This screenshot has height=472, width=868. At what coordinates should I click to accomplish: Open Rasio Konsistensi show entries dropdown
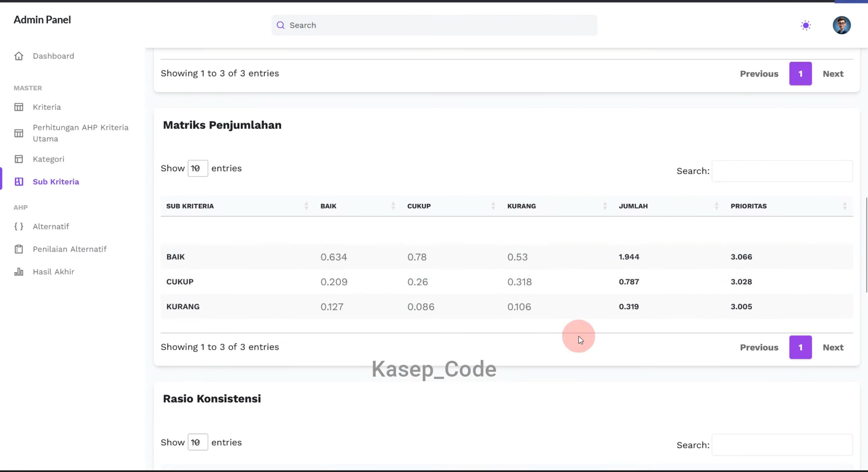(198, 442)
